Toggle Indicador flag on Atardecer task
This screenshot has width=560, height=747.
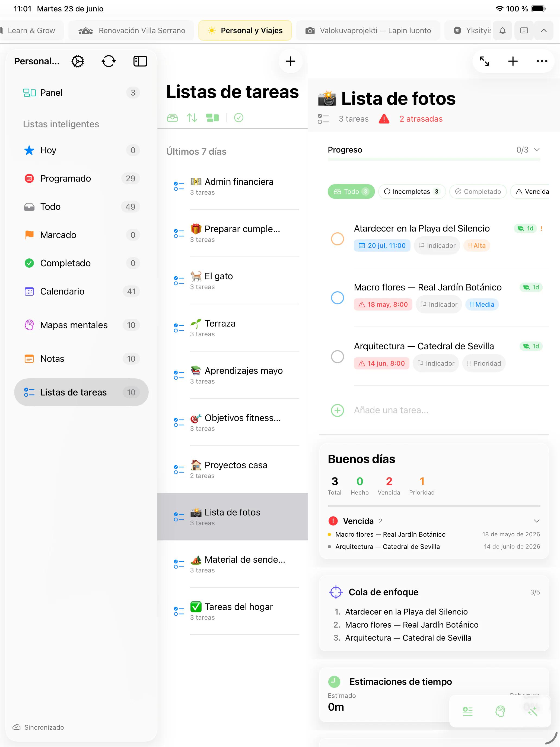[437, 245]
